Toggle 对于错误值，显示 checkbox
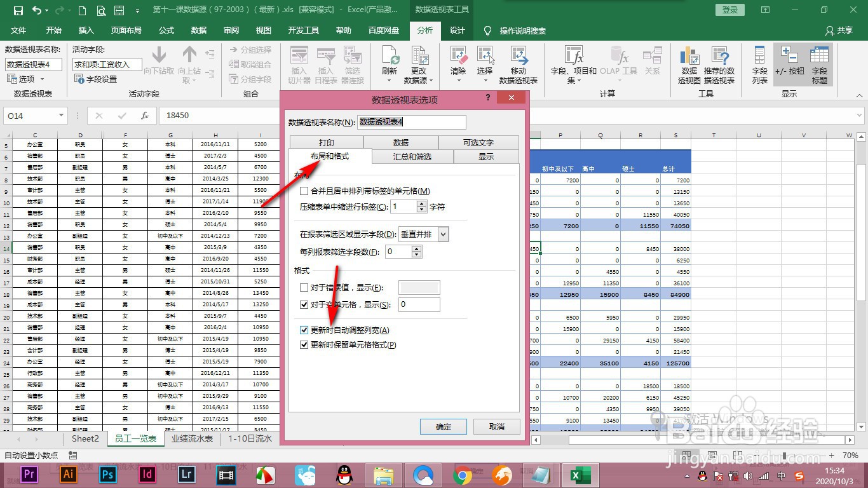 (304, 288)
